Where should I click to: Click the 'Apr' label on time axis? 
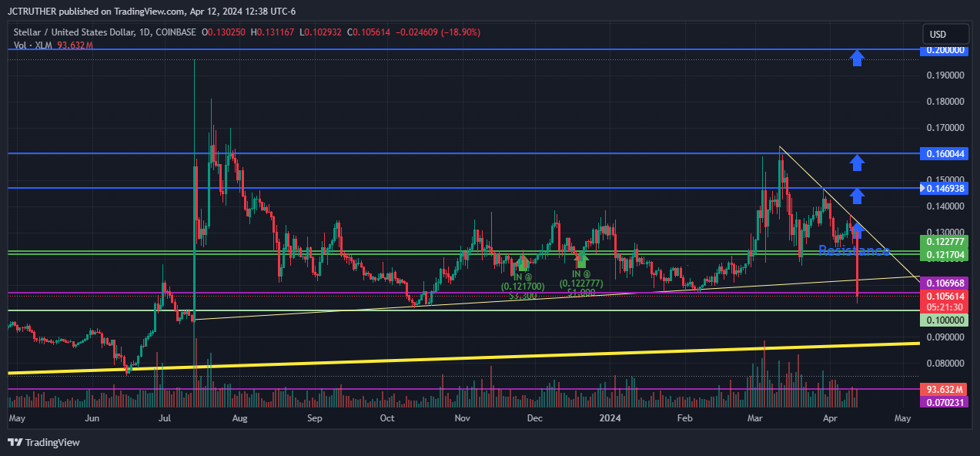[830, 418]
